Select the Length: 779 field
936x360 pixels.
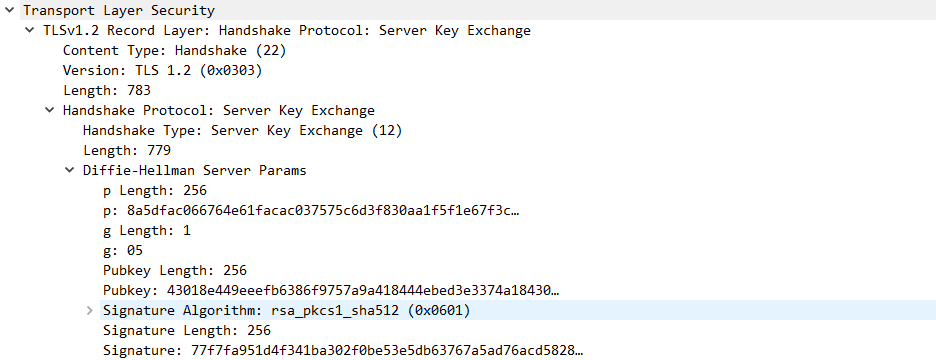tap(127, 150)
